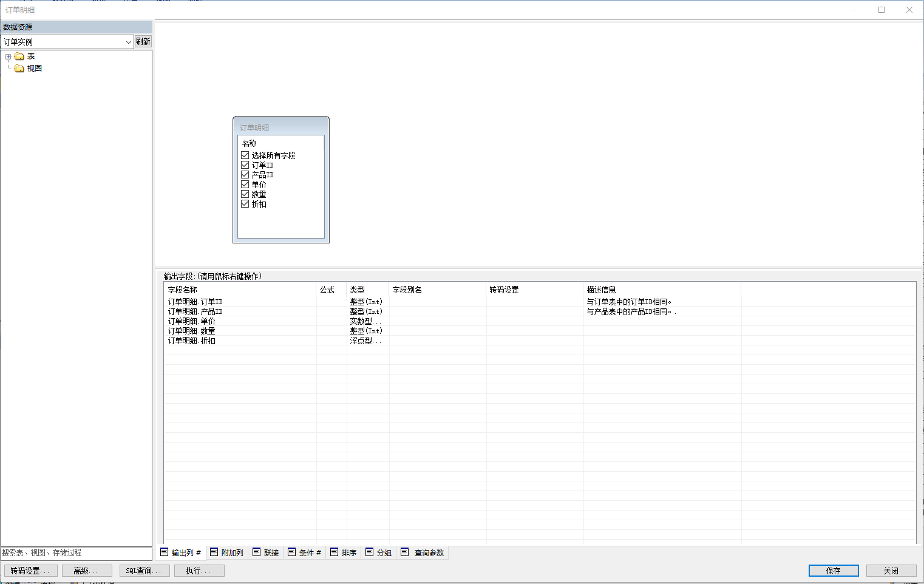Open the 订单实例 data source dropdown
This screenshot has width=924, height=584.
click(x=128, y=42)
